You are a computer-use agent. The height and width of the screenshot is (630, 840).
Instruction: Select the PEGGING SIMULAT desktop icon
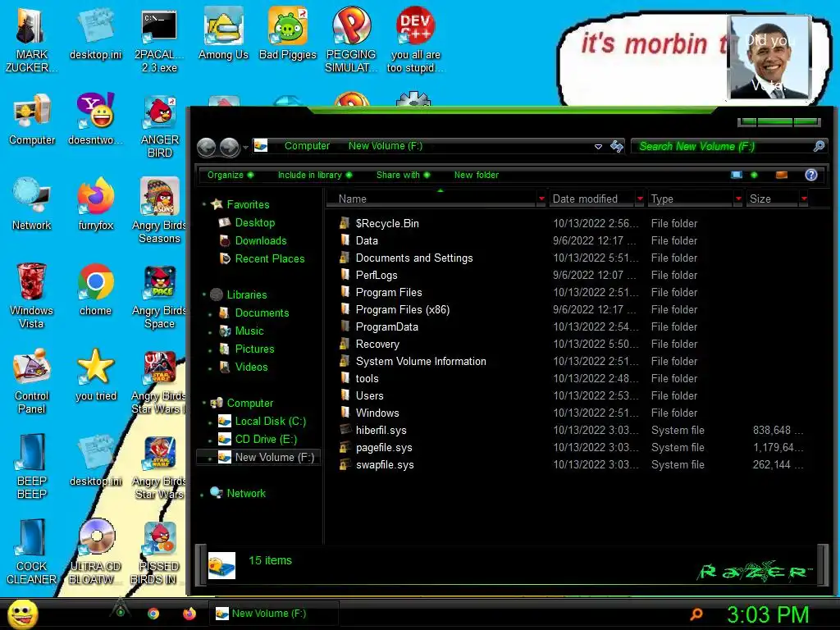click(x=351, y=39)
